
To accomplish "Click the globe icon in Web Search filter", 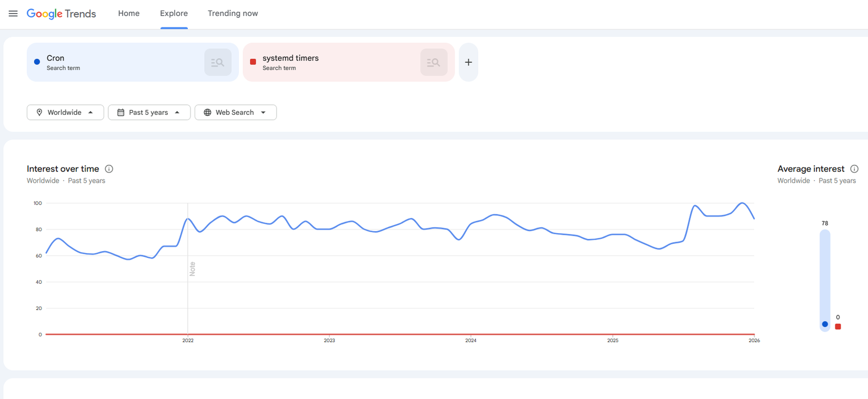I will (207, 112).
